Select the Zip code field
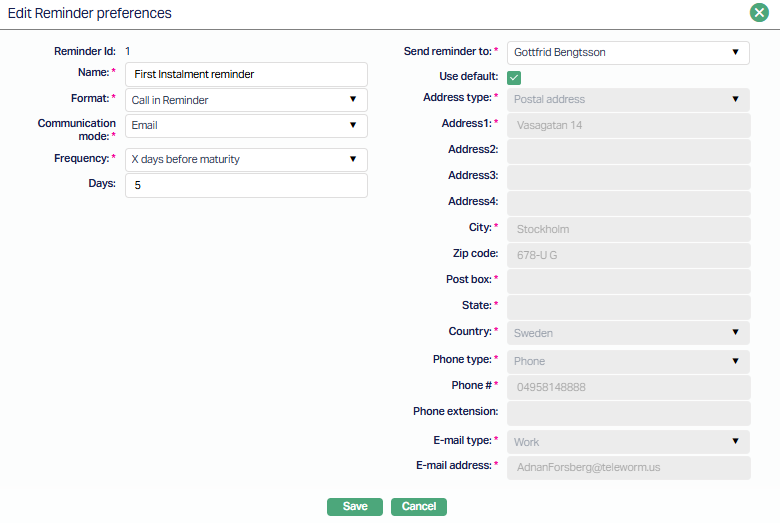This screenshot has height=523, width=780. (x=628, y=255)
